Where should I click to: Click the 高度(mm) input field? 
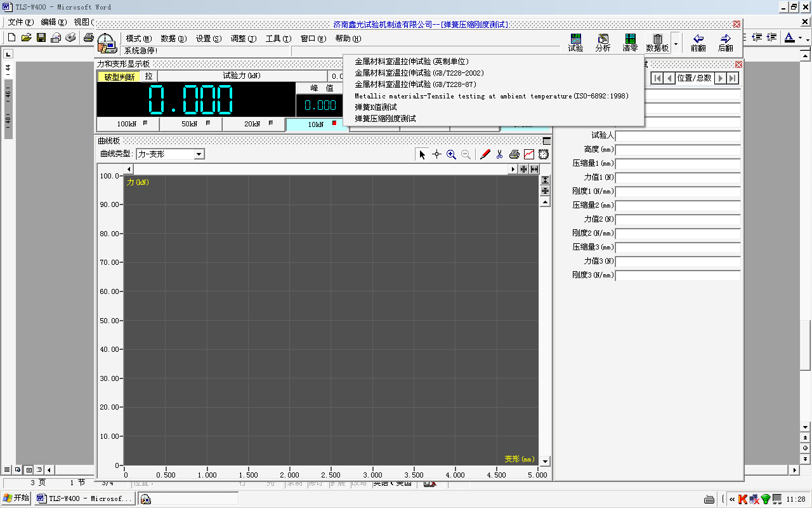click(678, 150)
